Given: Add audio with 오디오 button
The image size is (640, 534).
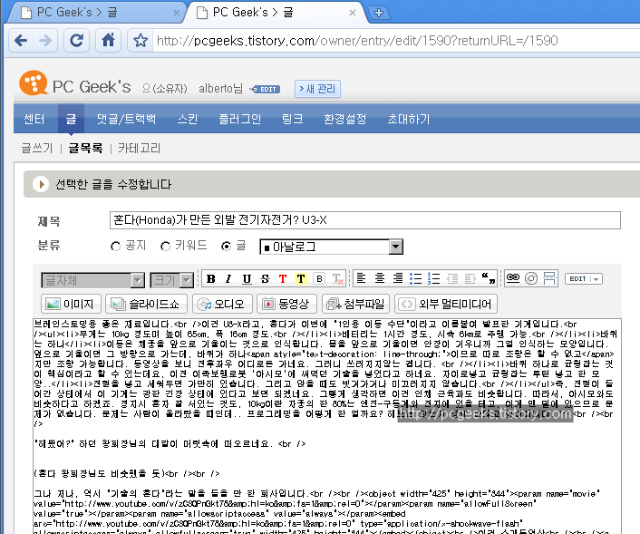Looking at the screenshot, I should tap(222, 304).
